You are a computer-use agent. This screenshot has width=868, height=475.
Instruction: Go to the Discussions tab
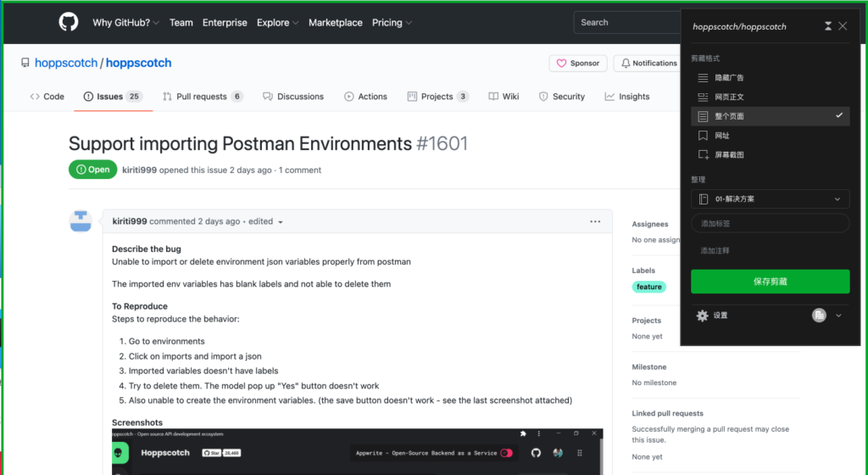[293, 97]
